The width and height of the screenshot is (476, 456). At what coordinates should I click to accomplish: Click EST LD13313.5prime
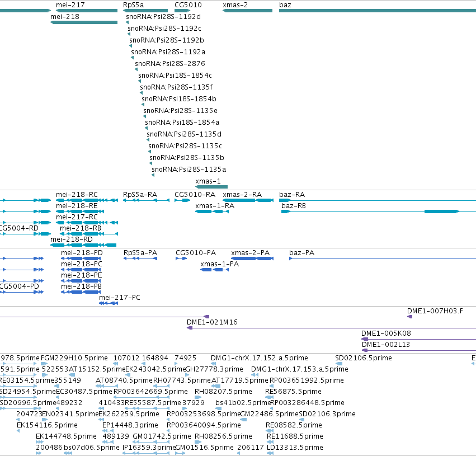tap(270, 454)
